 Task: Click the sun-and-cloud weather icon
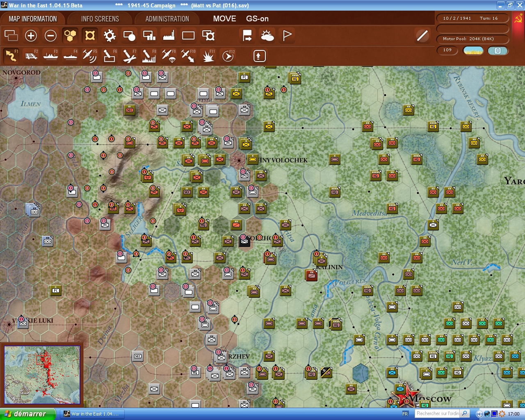pyautogui.click(x=267, y=36)
